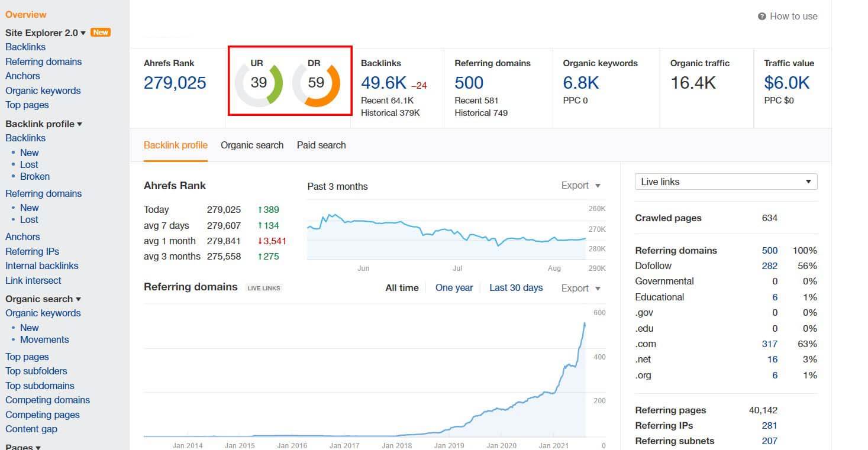Screen dimensions: 868x450
Task: Open the Overview page in sidebar
Action: tap(26, 14)
